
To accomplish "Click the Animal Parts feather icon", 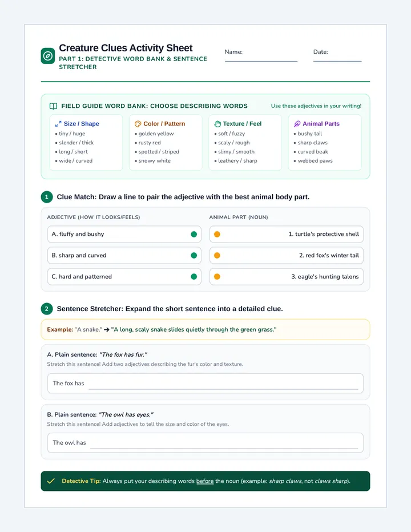I will 297,124.
